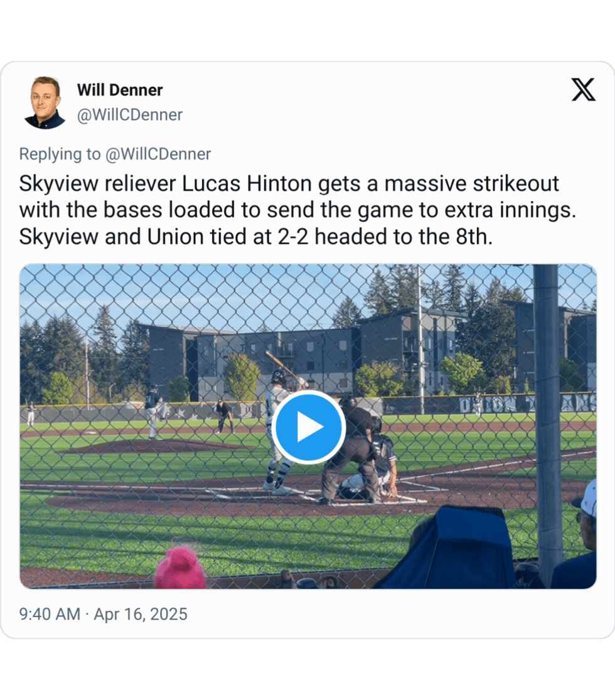
Task: Select the Apr 16, 2025 date
Action: tap(141, 614)
